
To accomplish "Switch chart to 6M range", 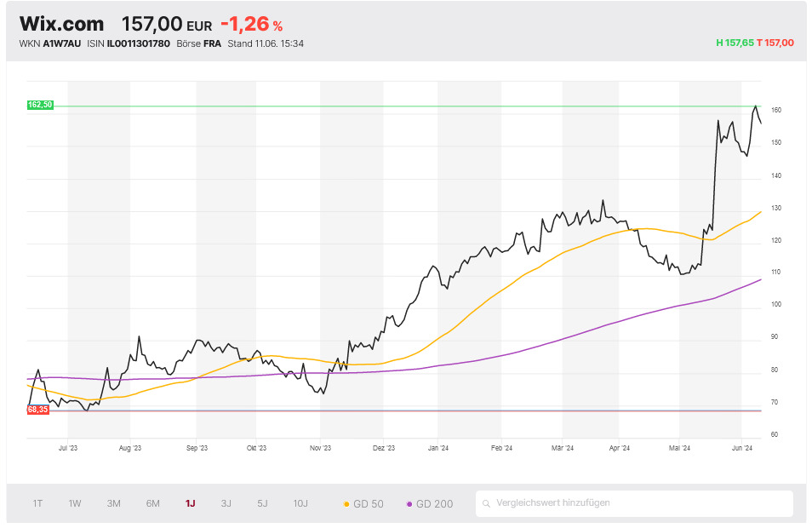I will point(152,503).
